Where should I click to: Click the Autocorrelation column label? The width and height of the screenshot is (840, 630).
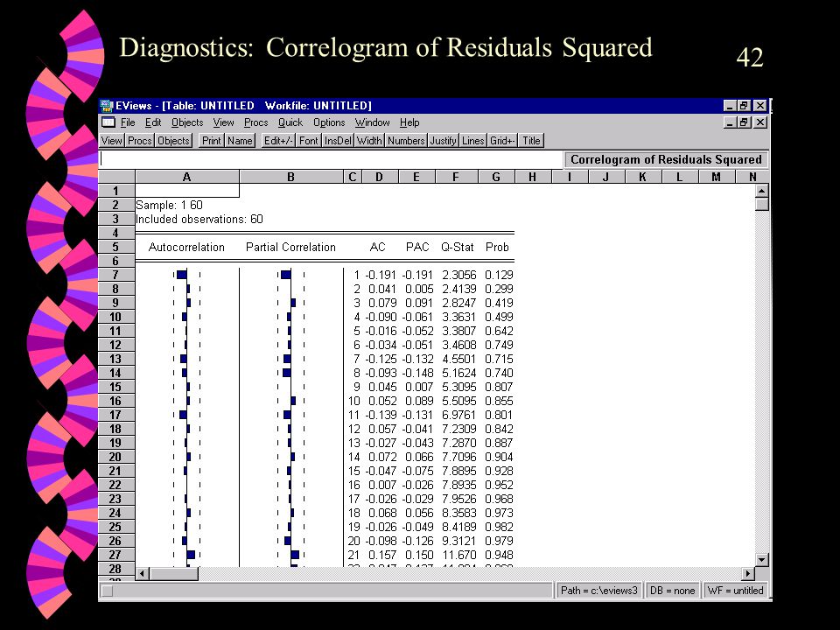coord(186,247)
